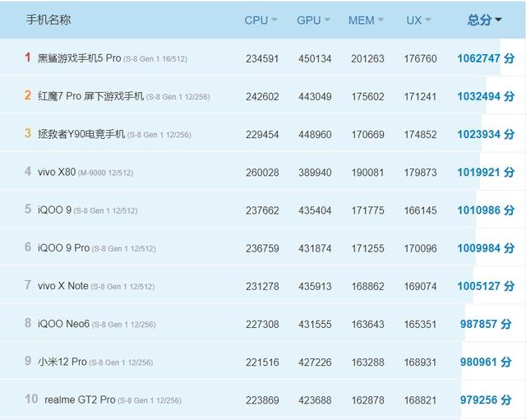Select CPU value 237662 for iQOO 9
This screenshot has height=420, width=526.
pos(262,210)
